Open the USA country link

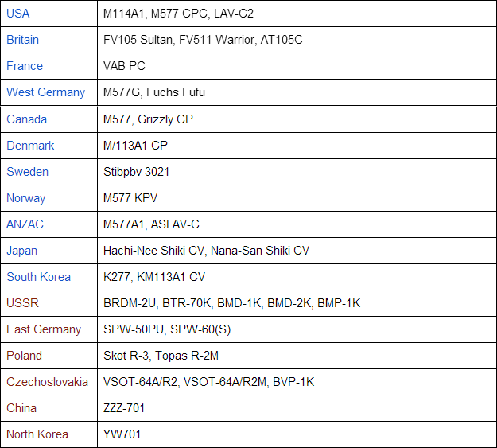pyautogui.click(x=18, y=14)
